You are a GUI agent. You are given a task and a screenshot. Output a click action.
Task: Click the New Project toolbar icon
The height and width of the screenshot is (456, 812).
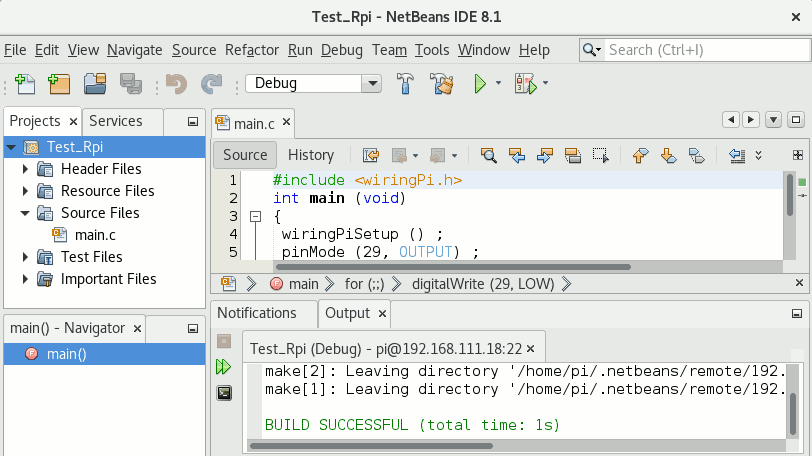point(59,83)
